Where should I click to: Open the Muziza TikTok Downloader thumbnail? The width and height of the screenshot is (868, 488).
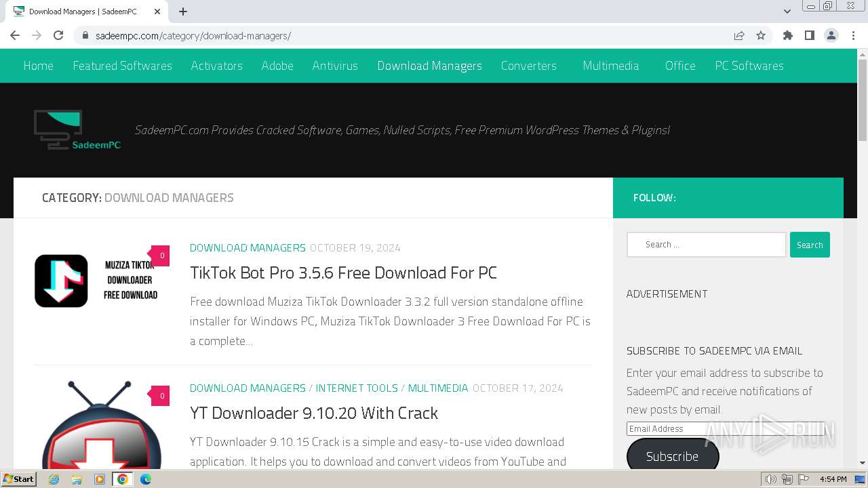[x=102, y=281]
